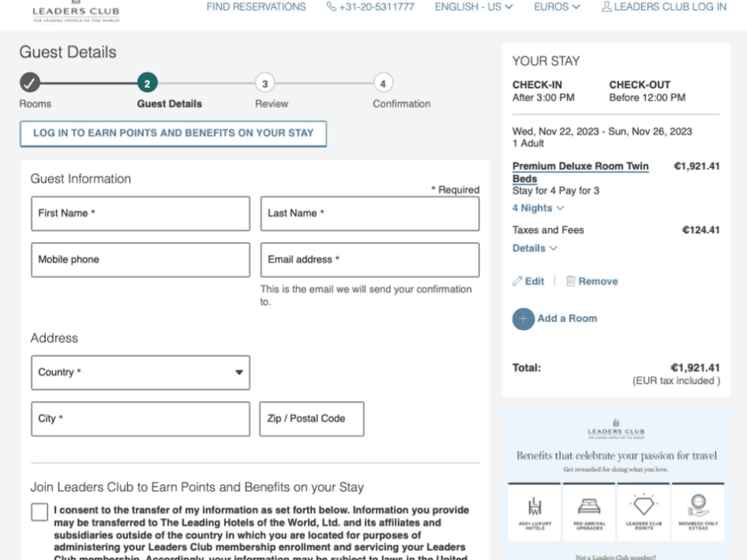Click Log in to earn points button
Image resolution: width=747 pixels, height=560 pixels.
click(x=173, y=133)
